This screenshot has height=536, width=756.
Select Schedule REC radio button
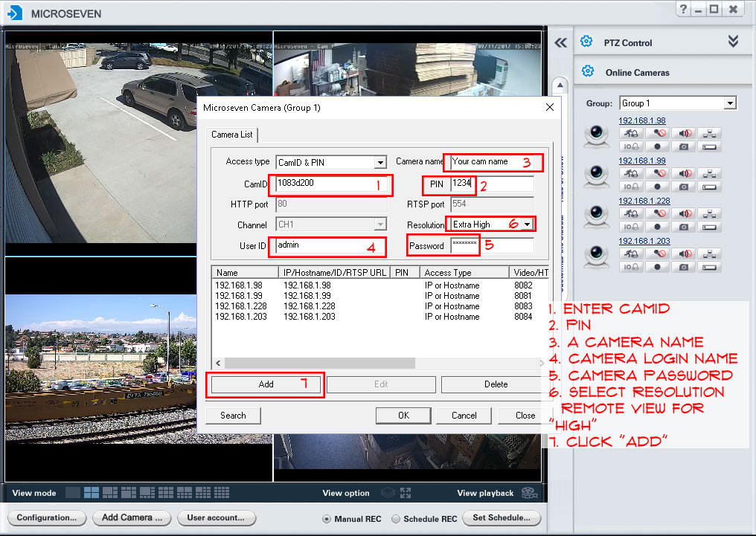tap(396, 519)
